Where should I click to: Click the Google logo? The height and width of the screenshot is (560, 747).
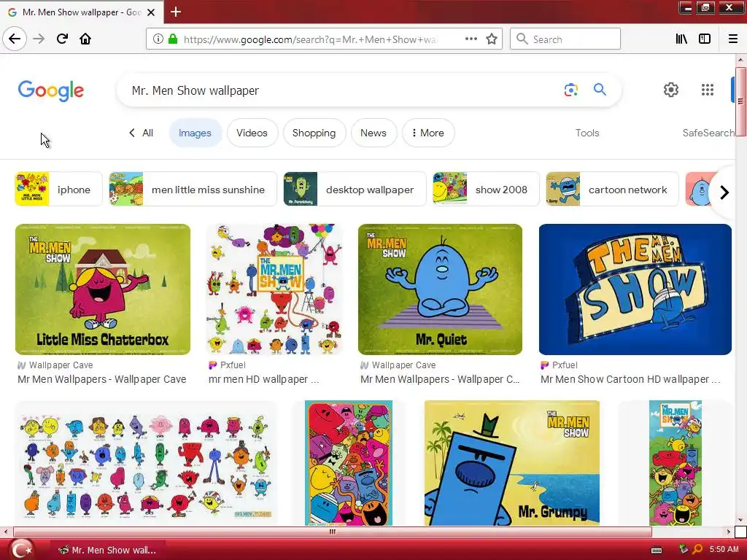pos(51,90)
